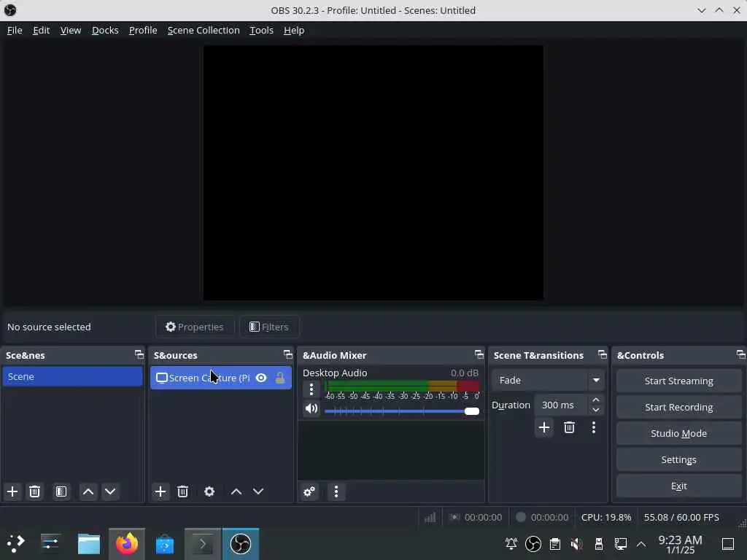Open terminal icon in taskbar
747x560 pixels.
pos(203,544)
